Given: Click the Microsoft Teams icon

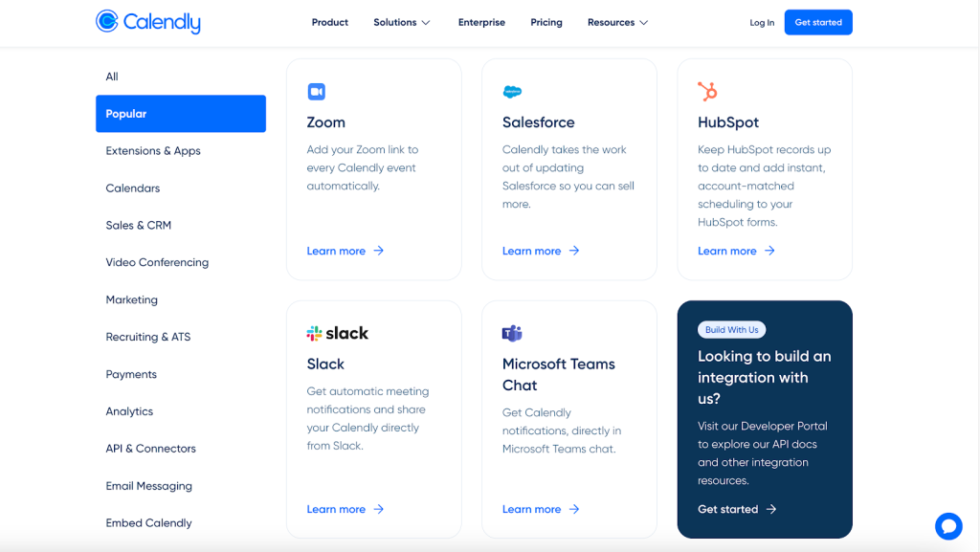Looking at the screenshot, I should pos(512,334).
